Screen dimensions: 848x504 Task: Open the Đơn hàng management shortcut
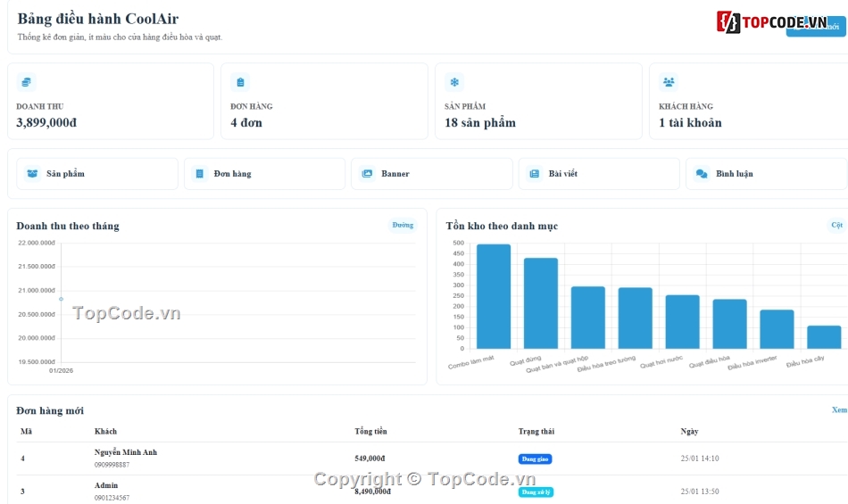click(264, 173)
